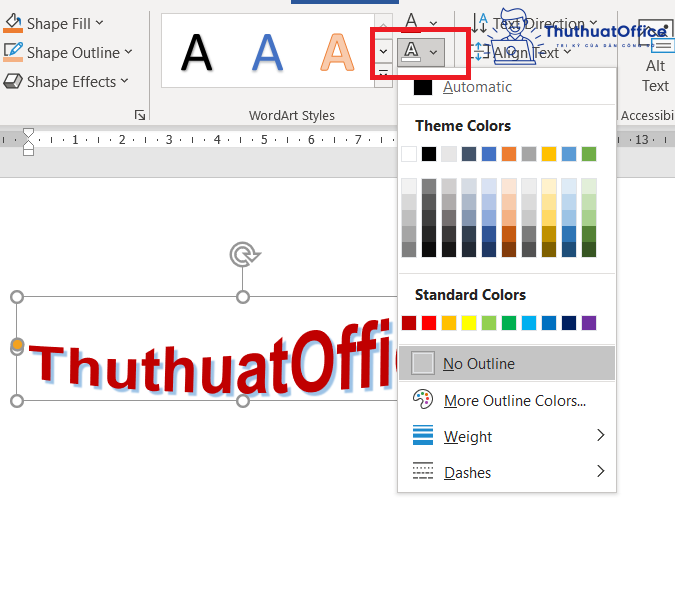The image size is (675, 595).
Task: Pick the yellow standard color
Action: tap(469, 323)
